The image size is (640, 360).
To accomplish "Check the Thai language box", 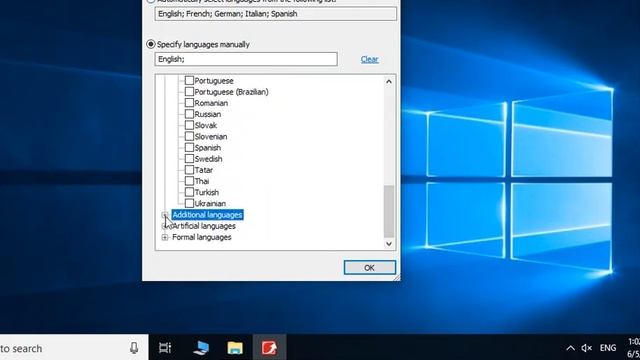I will tap(189, 181).
